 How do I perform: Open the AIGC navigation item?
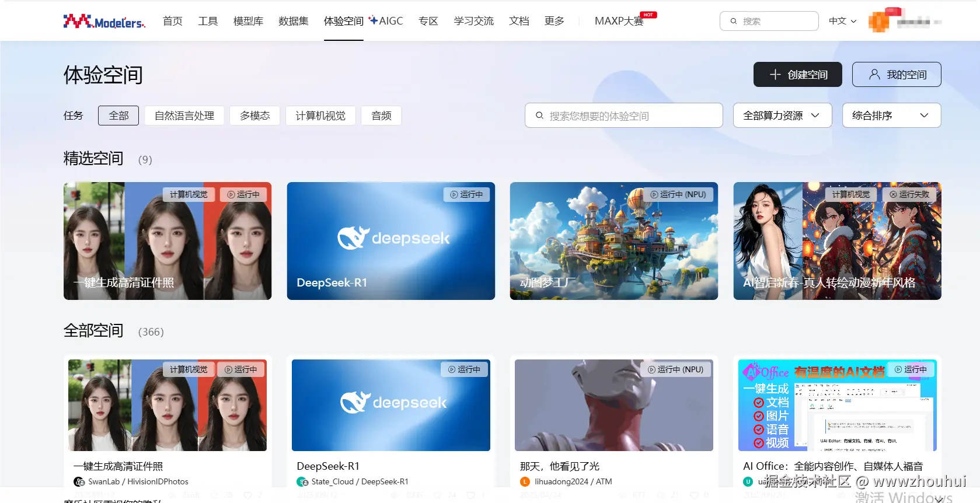(391, 21)
